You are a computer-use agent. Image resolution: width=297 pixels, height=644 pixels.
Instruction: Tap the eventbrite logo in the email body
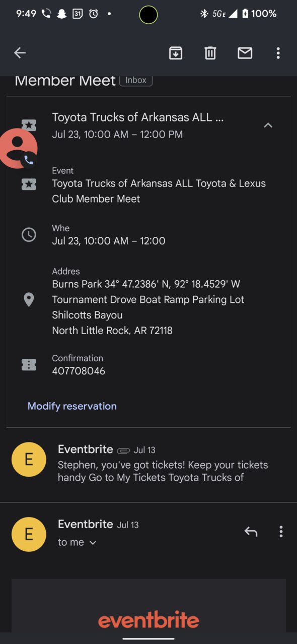pyautogui.click(x=148, y=620)
